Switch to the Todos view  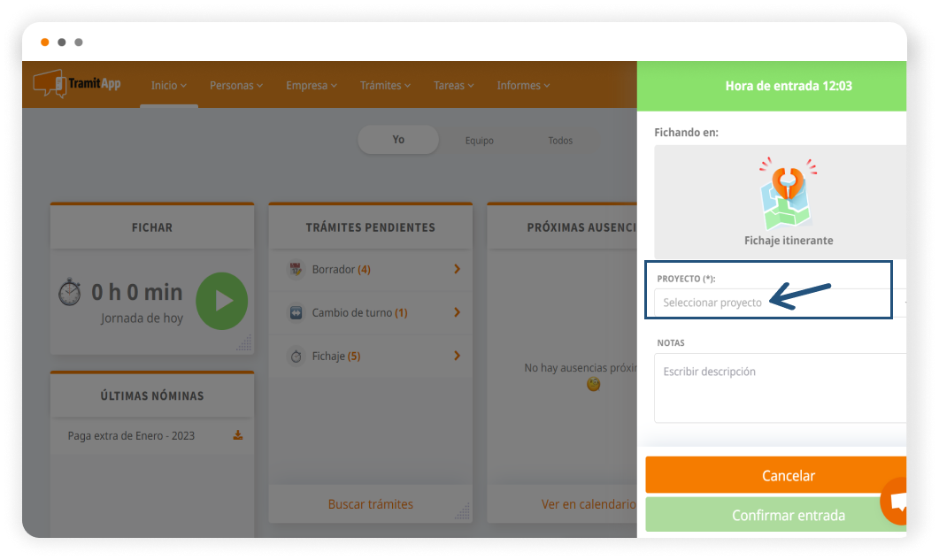pyautogui.click(x=560, y=141)
